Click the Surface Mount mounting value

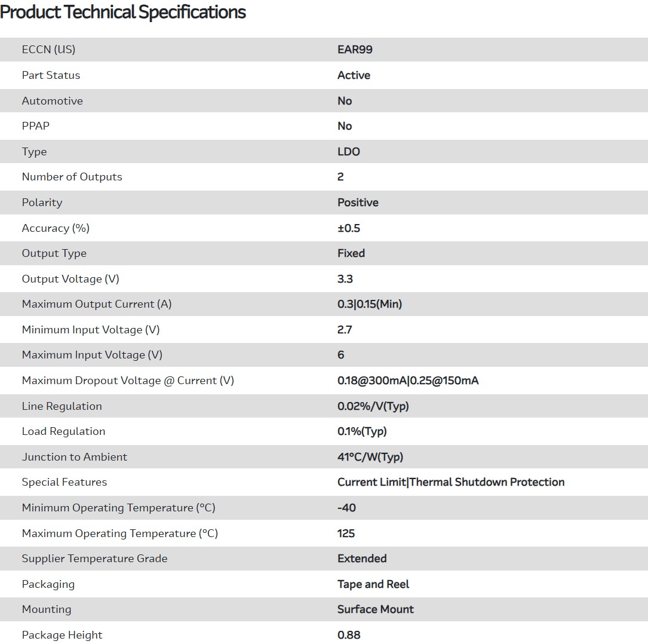(x=376, y=609)
